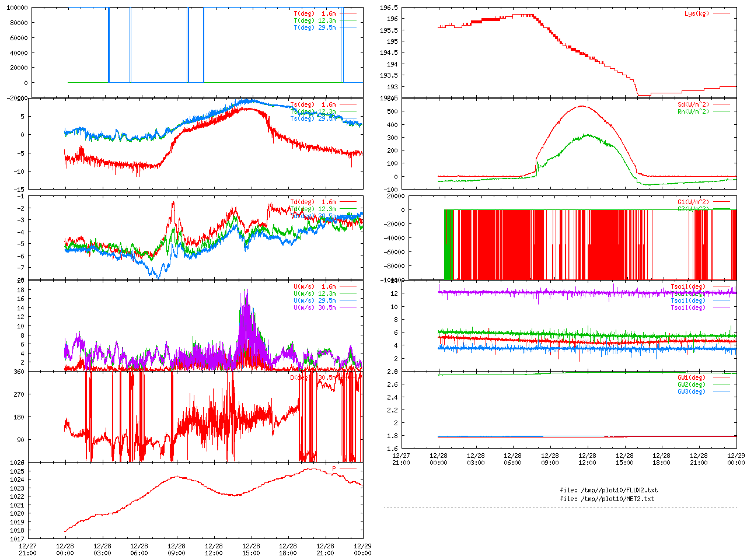Select the GW3(deg) legend entry
This screenshot has height=560, width=747.
691,391
